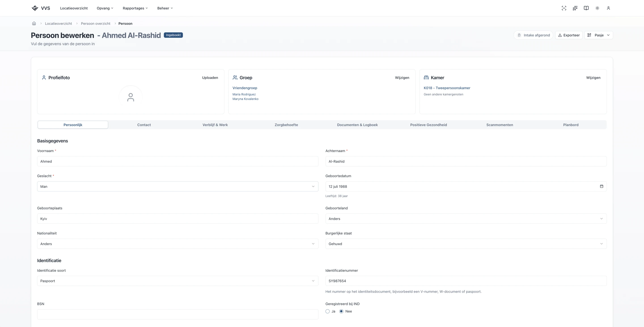Open the K018 - Tweepersoonskamer link

(x=447, y=88)
